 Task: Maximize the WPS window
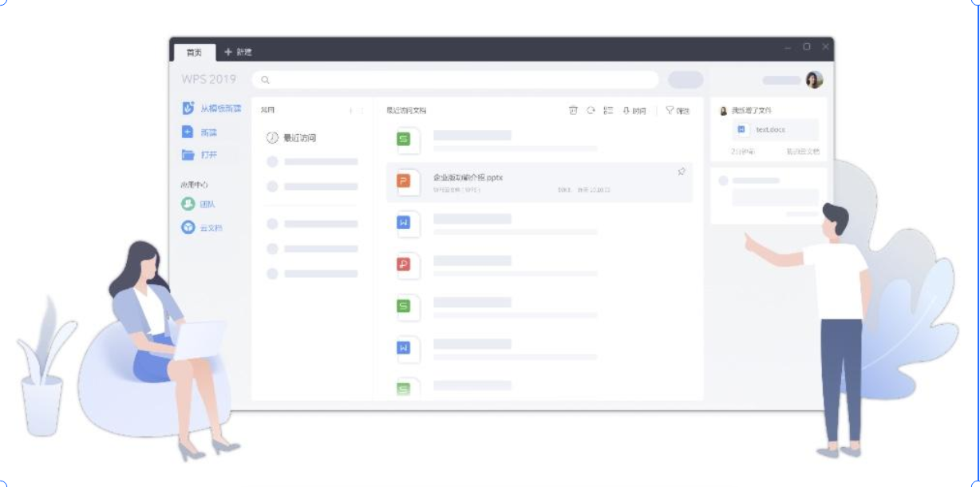pyautogui.click(x=807, y=47)
